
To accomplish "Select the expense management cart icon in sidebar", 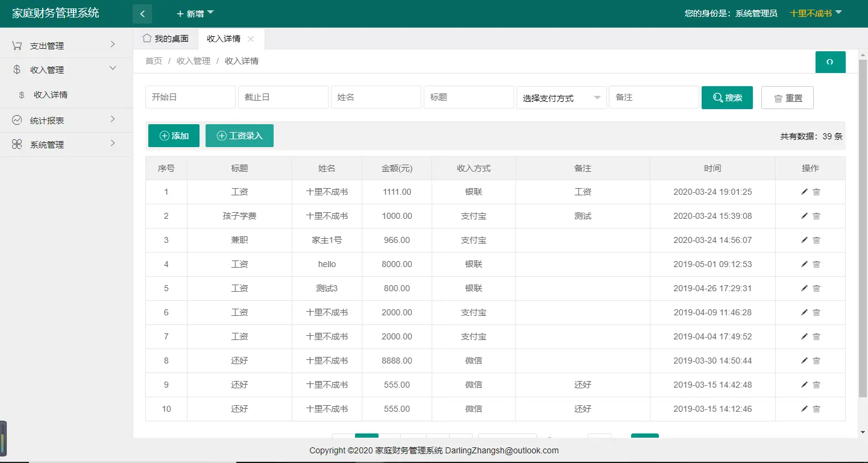I will [17, 45].
